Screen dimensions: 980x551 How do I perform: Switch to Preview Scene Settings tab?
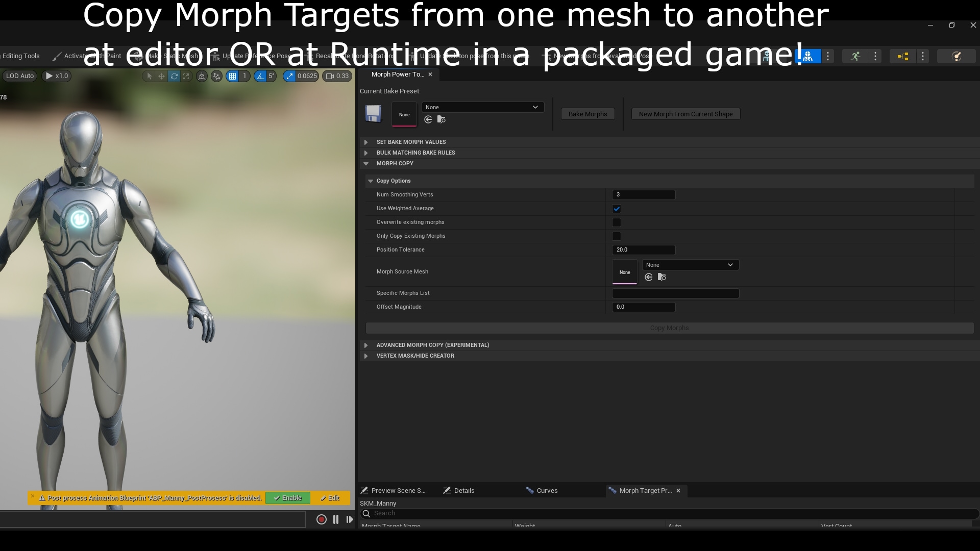(x=393, y=491)
